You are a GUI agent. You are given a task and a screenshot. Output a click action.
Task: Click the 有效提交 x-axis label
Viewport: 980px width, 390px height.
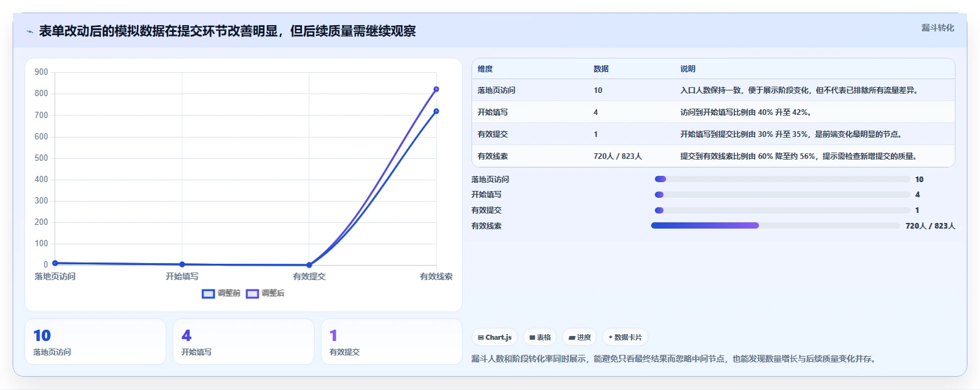309,276
